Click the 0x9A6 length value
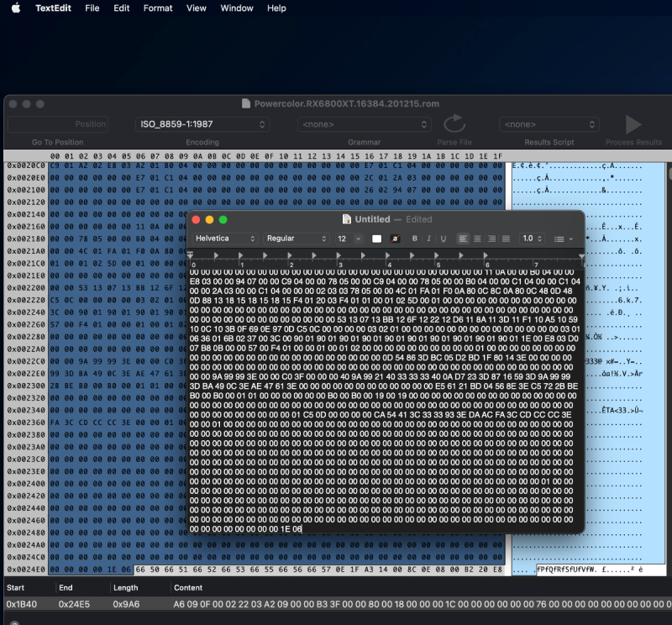Screen dimensions: 672x625 [x=126, y=604]
